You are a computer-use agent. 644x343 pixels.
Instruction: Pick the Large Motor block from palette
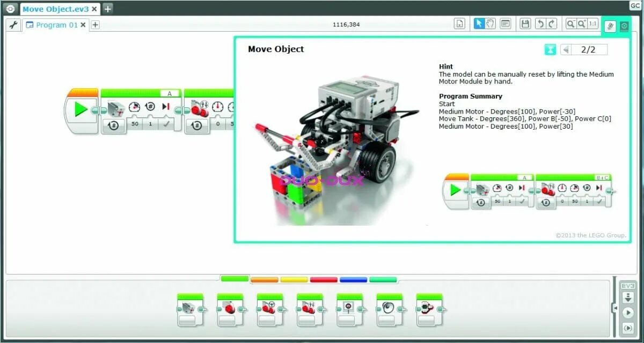(230, 310)
